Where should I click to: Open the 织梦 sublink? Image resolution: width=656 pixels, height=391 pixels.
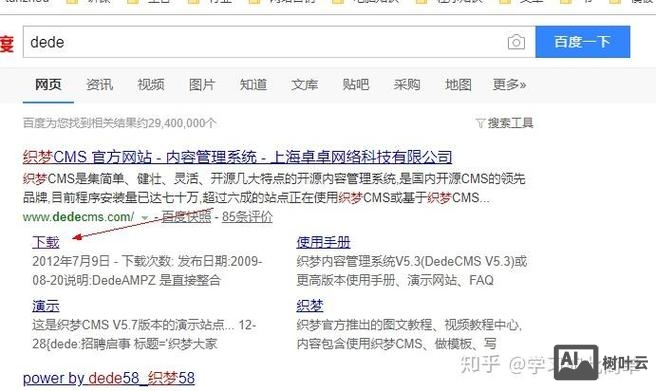pyautogui.click(x=310, y=306)
